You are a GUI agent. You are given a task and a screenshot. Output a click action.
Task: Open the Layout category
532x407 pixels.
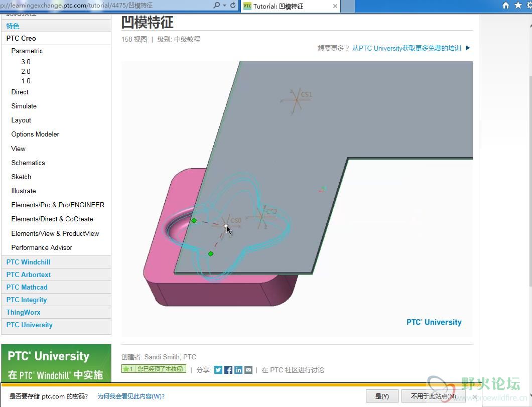(21, 120)
